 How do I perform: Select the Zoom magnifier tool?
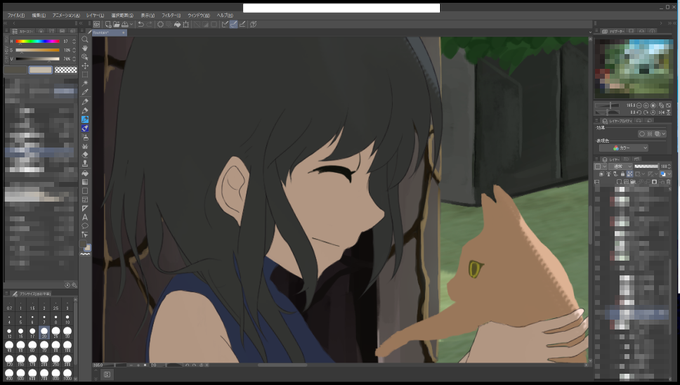pyautogui.click(x=85, y=39)
